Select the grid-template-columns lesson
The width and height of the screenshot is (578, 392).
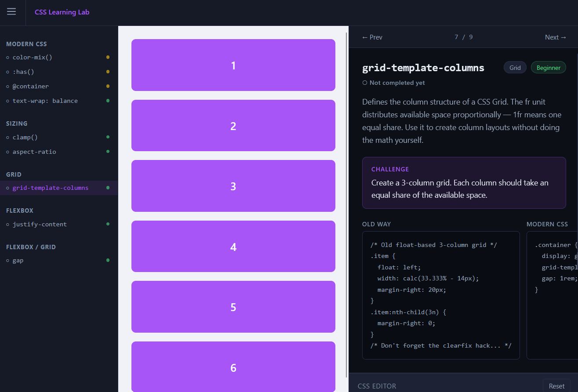coord(59,188)
